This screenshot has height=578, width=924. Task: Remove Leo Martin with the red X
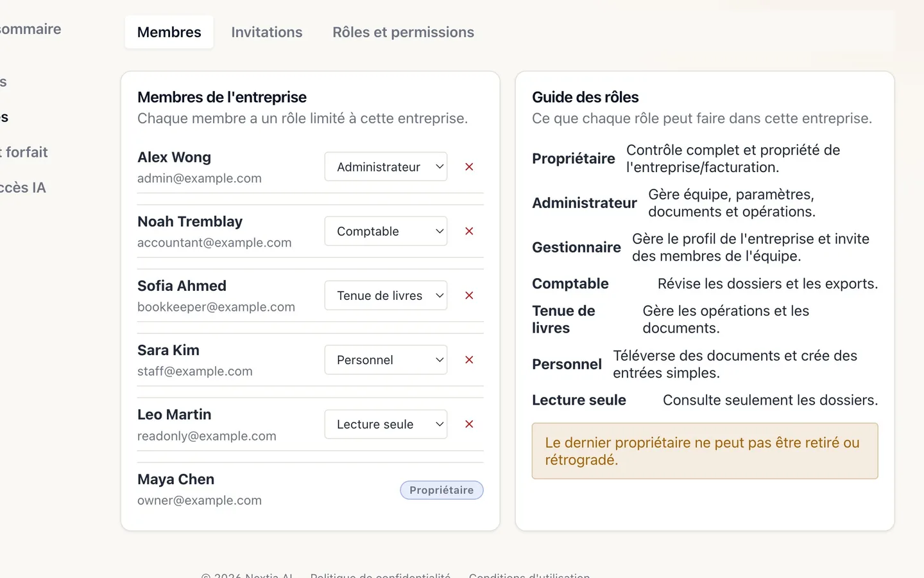(469, 425)
